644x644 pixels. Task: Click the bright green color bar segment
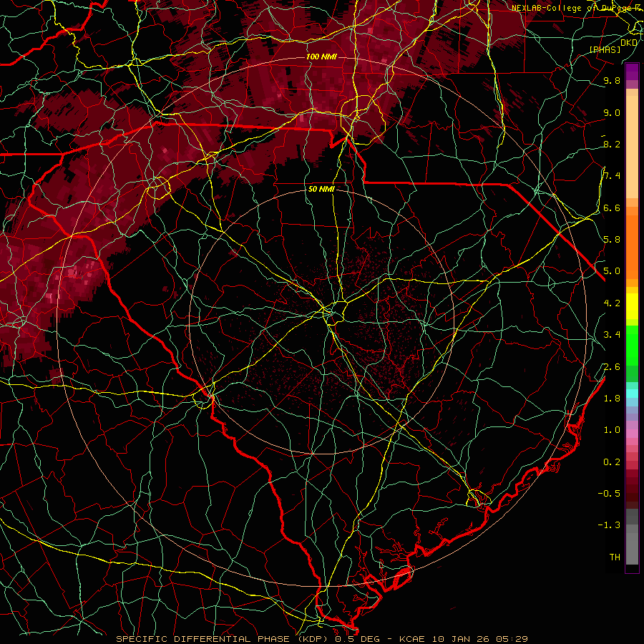coord(632,346)
